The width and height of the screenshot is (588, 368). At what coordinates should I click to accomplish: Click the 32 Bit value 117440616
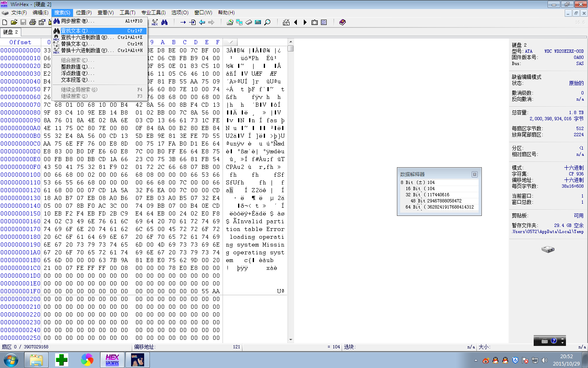point(438,195)
